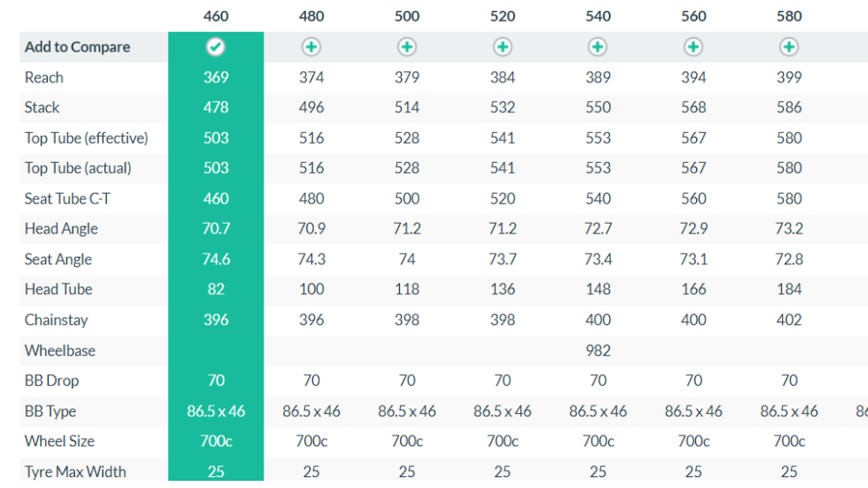Click the Add to Compare row label
868x488 pixels.
pos(77,47)
